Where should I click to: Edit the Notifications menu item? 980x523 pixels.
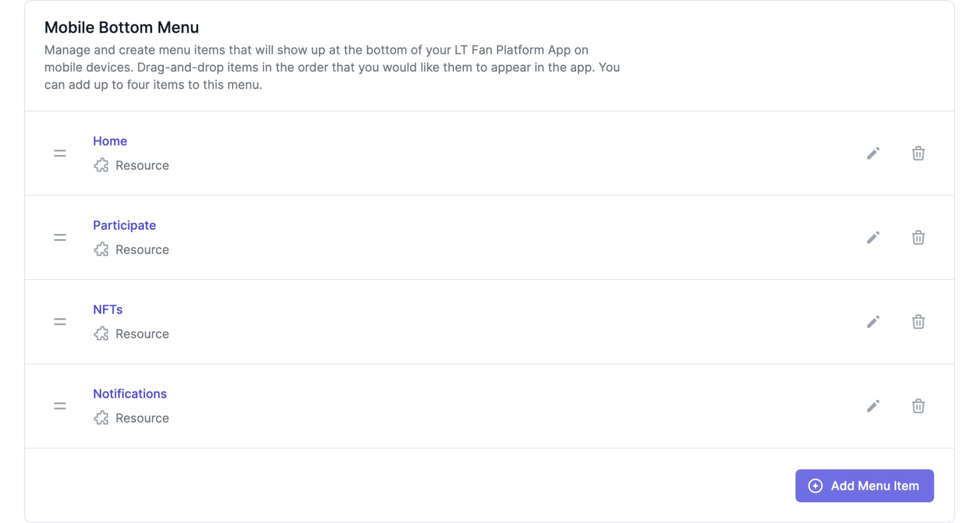coord(873,406)
